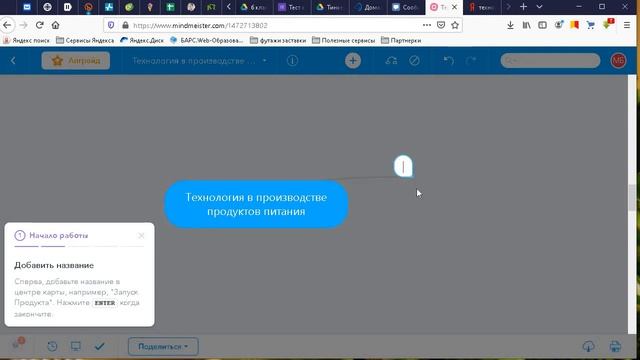Open the map info icon
640x360 pixels.
tap(292, 61)
